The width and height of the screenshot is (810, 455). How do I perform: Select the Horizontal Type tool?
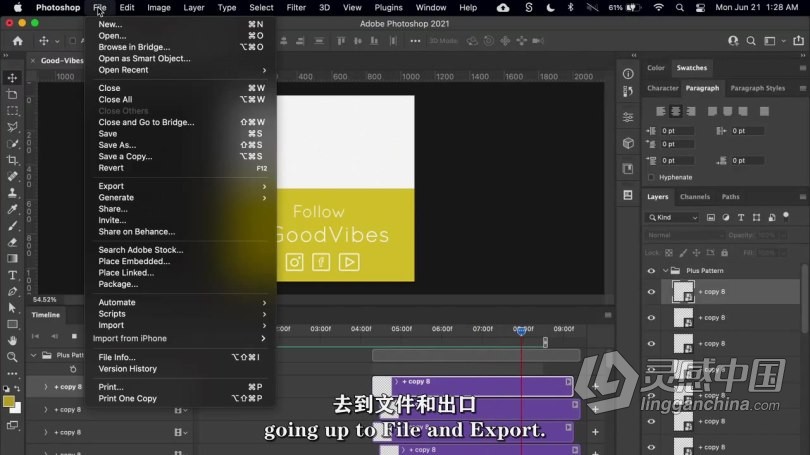[x=12, y=275]
